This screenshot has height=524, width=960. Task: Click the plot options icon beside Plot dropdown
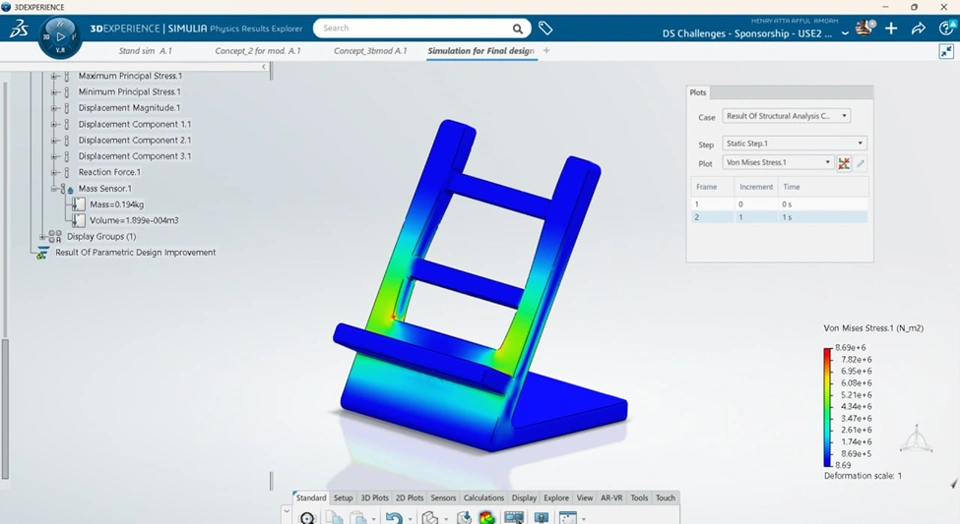point(844,163)
